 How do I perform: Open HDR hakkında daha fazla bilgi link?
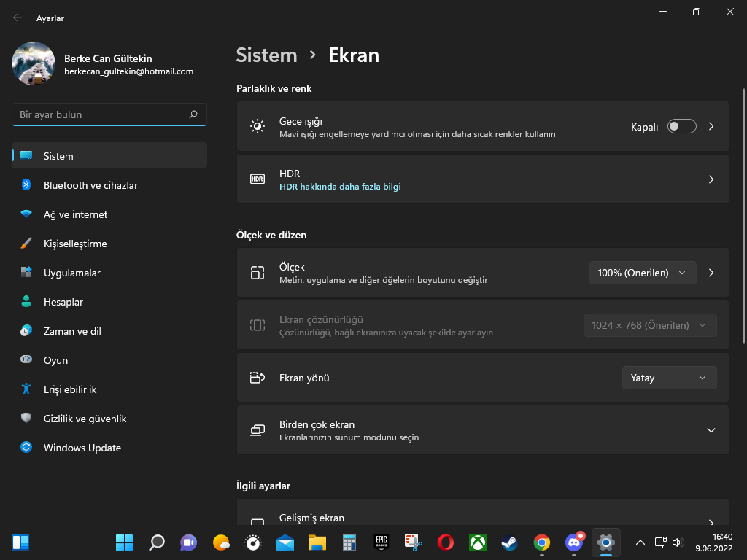pos(340,187)
